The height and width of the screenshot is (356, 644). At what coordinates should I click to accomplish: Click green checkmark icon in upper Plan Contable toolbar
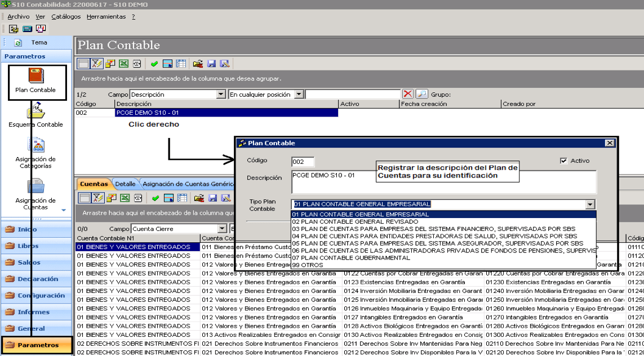154,64
